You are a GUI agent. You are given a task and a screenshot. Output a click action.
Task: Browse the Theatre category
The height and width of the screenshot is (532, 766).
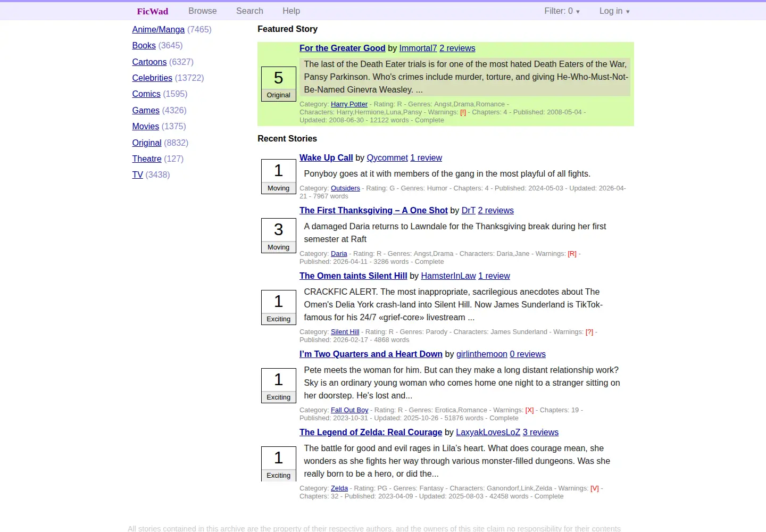(147, 159)
